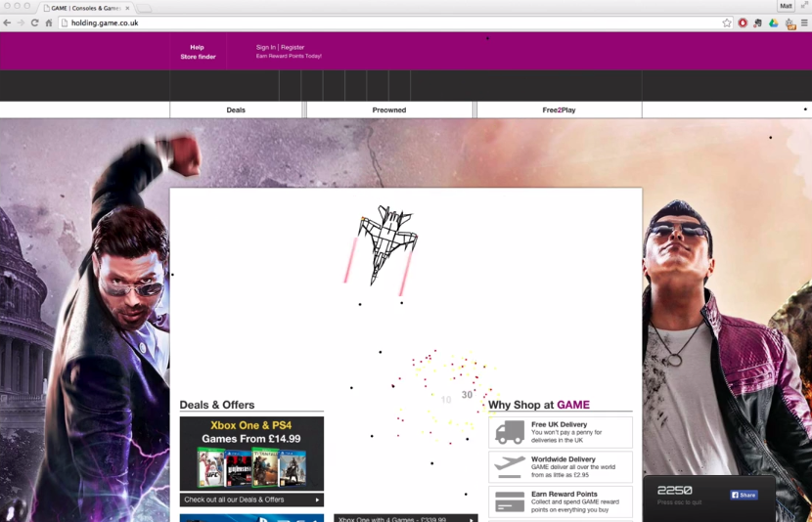Reload the page with the refresh icon
The image size is (812, 522).
click(35, 22)
